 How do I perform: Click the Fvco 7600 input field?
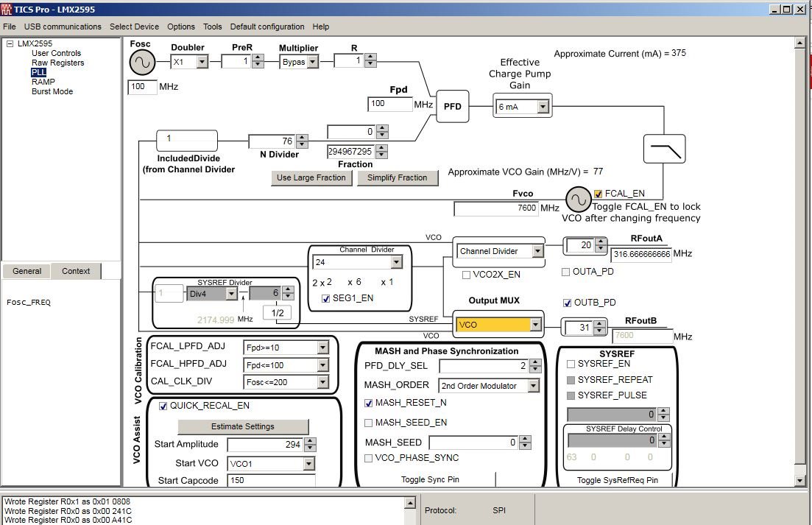496,208
